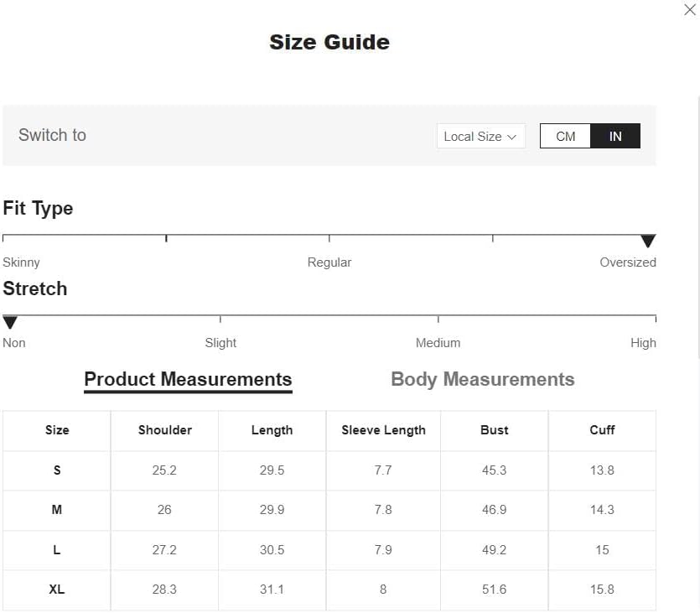The width and height of the screenshot is (700, 613).
Task: Click the Shoulder column header
Action: pyautogui.click(x=165, y=430)
